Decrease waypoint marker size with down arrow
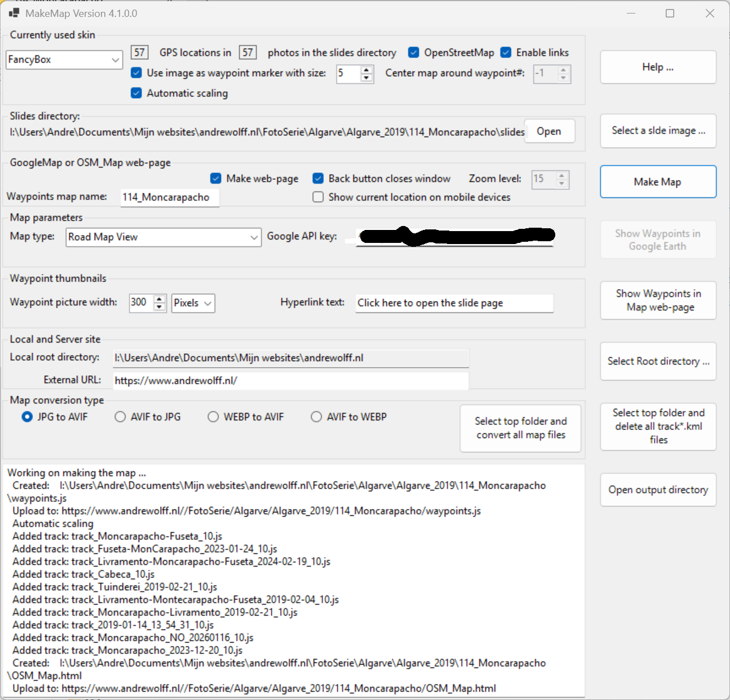The width and height of the screenshot is (730, 700). [367, 78]
